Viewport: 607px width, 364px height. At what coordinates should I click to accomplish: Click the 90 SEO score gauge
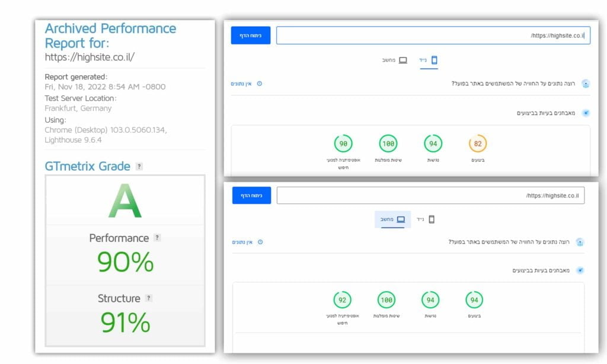[x=343, y=143]
